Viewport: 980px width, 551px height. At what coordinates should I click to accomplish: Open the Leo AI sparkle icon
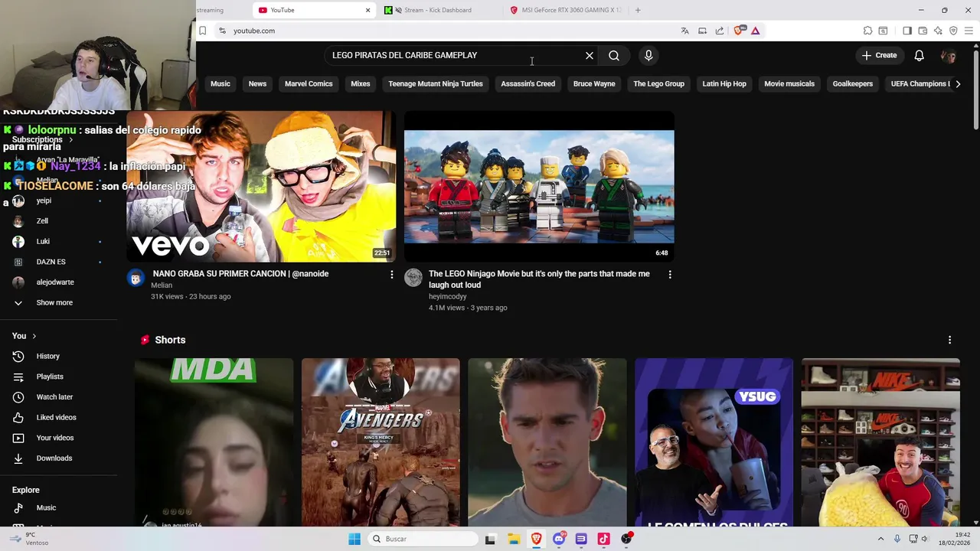tap(938, 31)
